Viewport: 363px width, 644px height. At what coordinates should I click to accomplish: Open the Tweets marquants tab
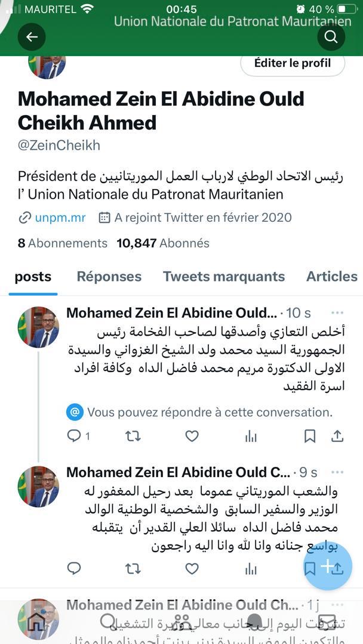point(224,277)
